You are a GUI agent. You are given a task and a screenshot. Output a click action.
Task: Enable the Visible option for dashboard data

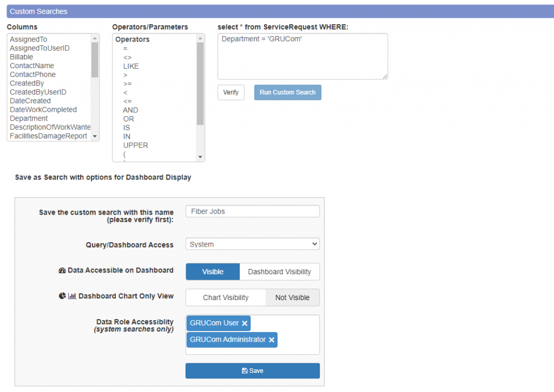(x=212, y=271)
